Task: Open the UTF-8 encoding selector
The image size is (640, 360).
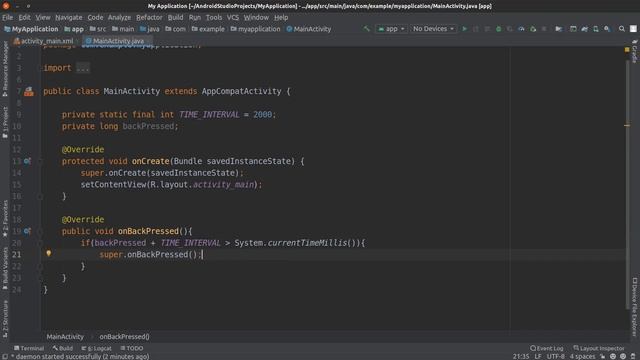Action: [556, 356]
